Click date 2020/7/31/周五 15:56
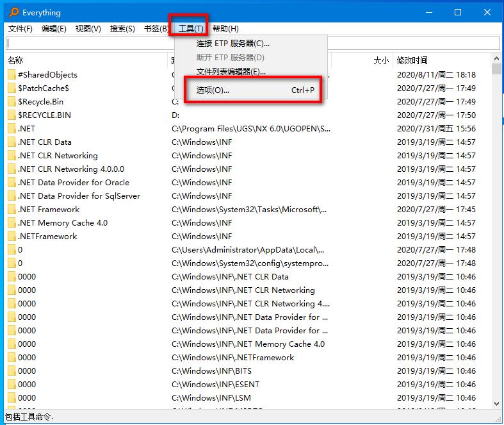504x425 pixels. [436, 129]
